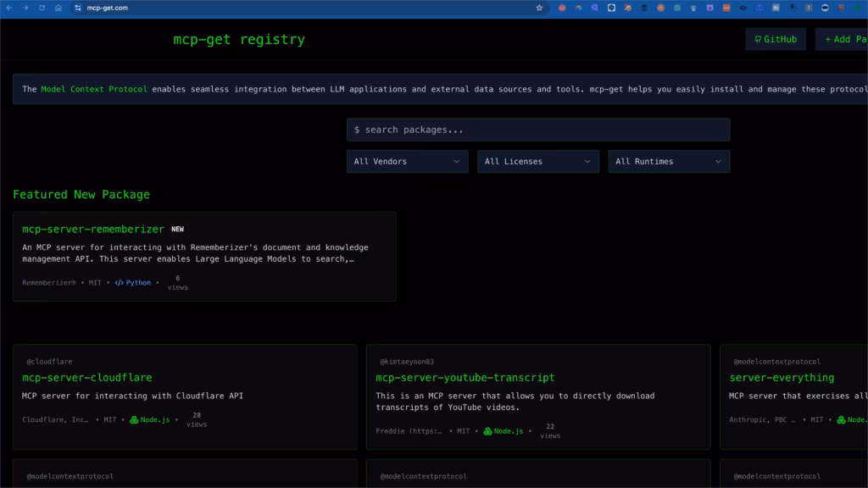Click 'MCP server for interacting with Cloudflare API'
The height and width of the screenshot is (488, 868).
click(x=132, y=396)
